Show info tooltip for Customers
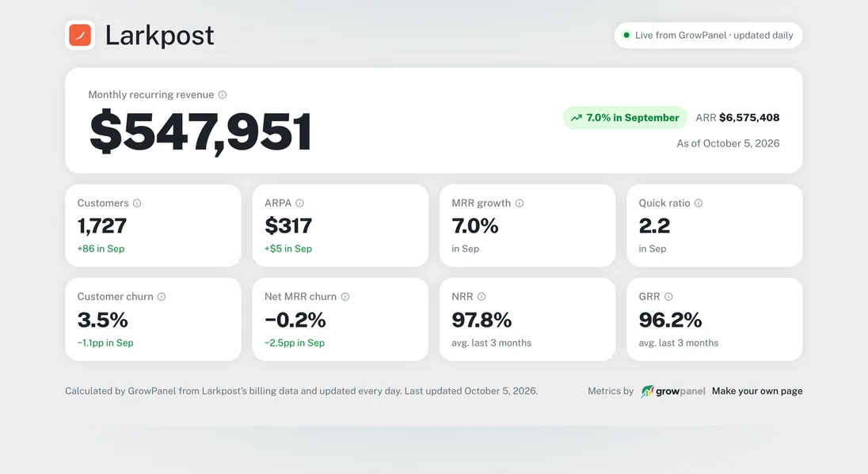This screenshot has height=474, width=868. pyautogui.click(x=137, y=203)
